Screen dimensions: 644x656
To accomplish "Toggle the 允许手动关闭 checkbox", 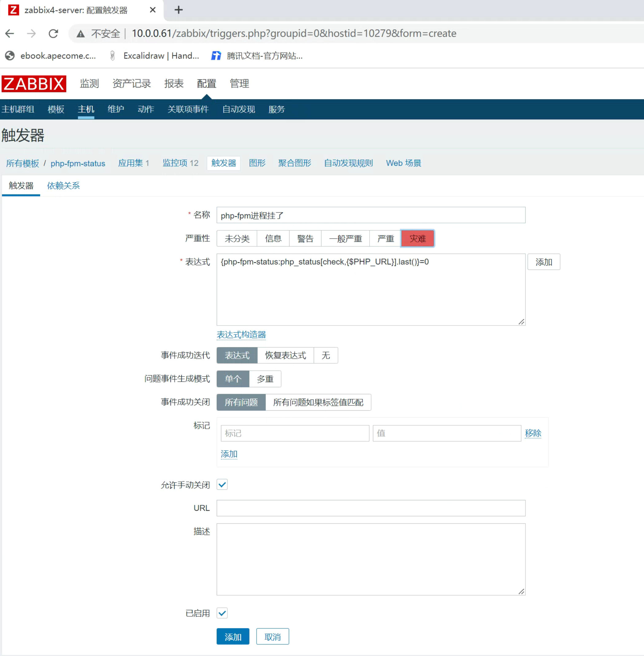I will click(222, 484).
